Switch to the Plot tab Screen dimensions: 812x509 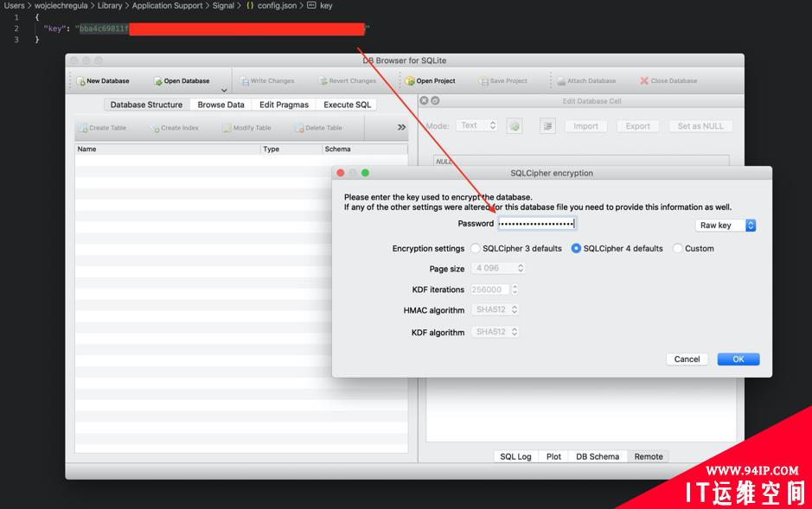coord(553,457)
